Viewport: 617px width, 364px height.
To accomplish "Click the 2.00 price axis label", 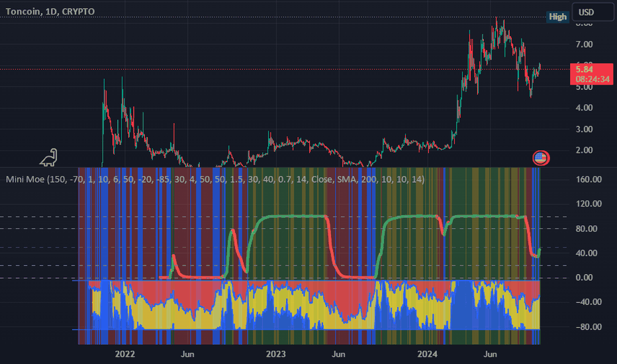I will click(584, 150).
